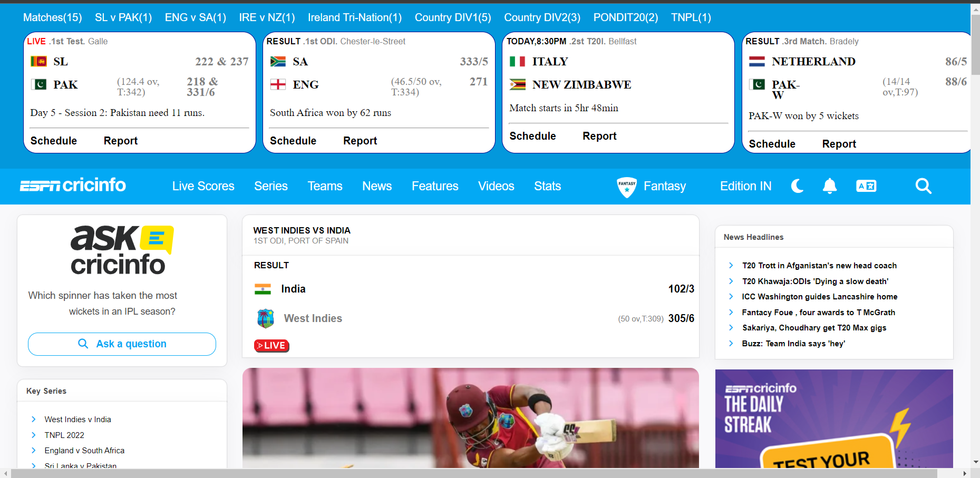The height and width of the screenshot is (478, 980).
Task: Click the India flag icon in result card
Action: pyautogui.click(x=263, y=289)
